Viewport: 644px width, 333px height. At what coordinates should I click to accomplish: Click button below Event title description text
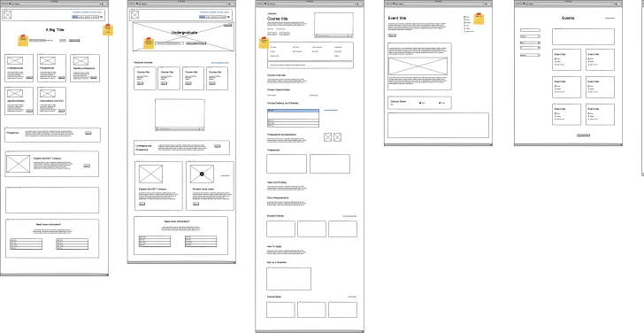pos(392,35)
